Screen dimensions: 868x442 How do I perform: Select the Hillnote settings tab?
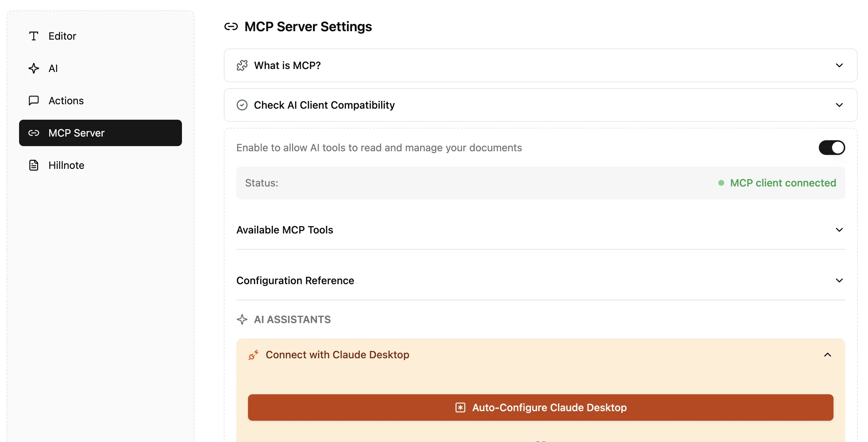click(66, 165)
